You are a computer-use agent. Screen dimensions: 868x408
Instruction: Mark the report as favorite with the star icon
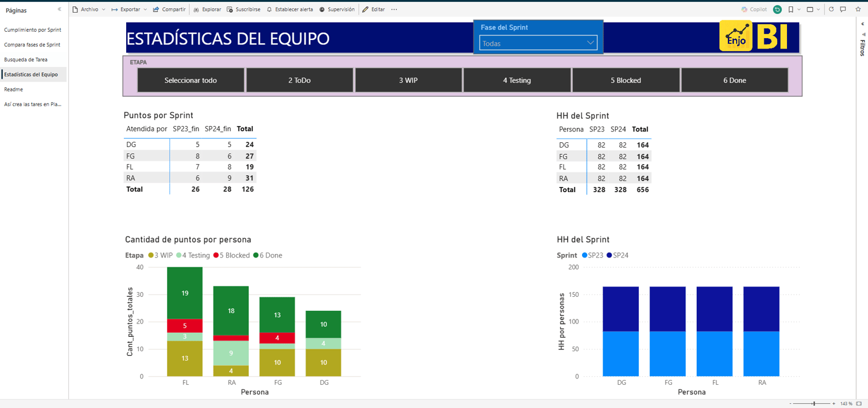click(858, 9)
